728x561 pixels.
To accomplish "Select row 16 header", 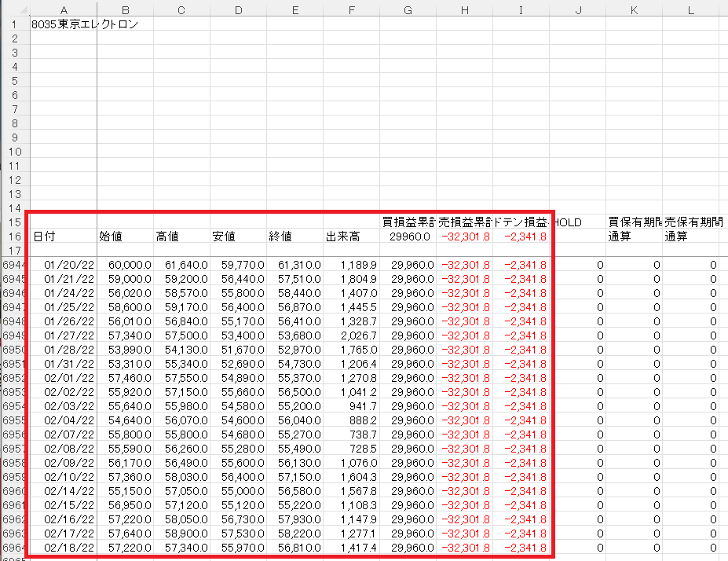I will (15, 236).
